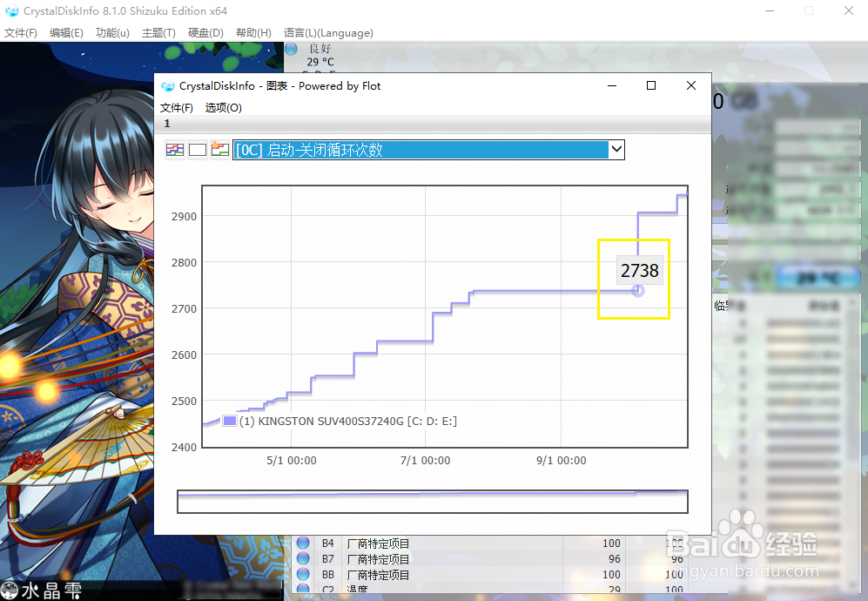Click the status orb of row BB
This screenshot has width=868, height=601.
click(x=303, y=574)
